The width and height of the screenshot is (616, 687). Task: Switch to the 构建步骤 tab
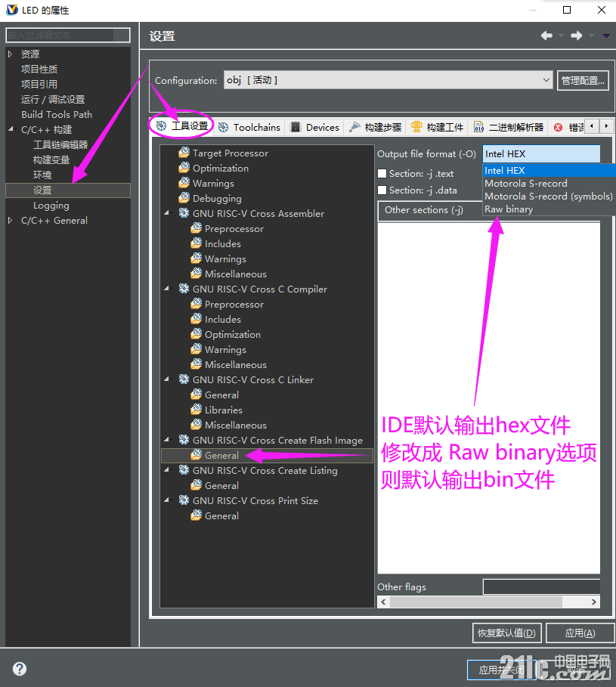tap(376, 127)
